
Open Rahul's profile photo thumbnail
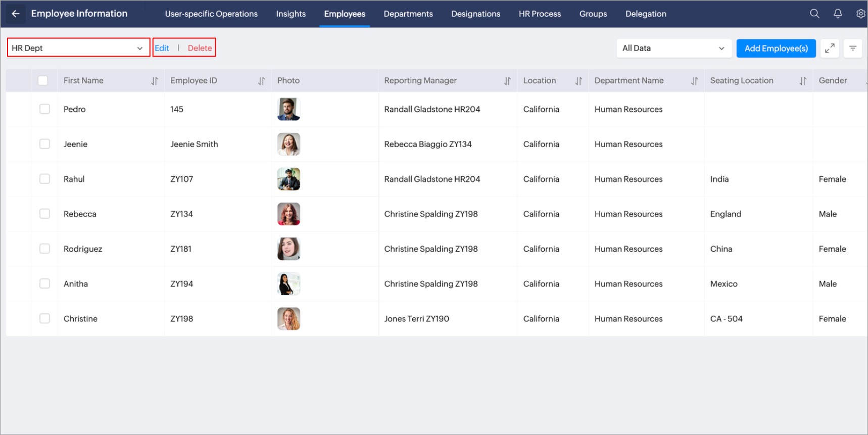[289, 179]
